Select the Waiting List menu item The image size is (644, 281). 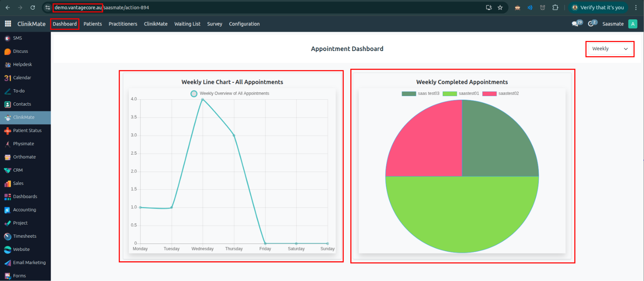187,24
